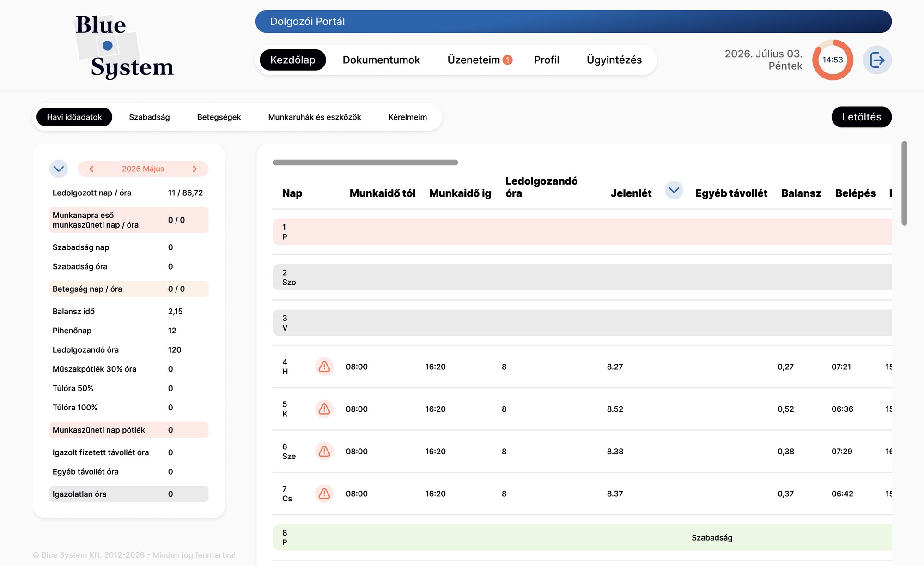Open the warning icon on day 4 row
The image size is (924, 566).
point(324,367)
